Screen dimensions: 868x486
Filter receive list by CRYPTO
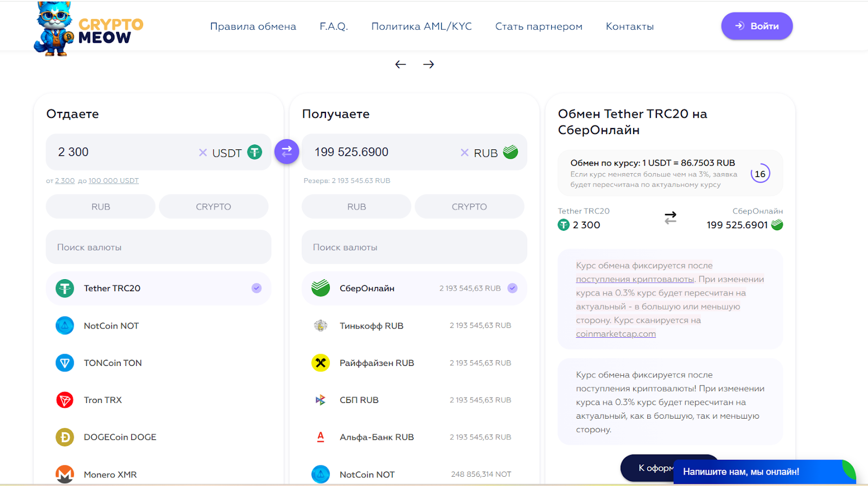coord(469,206)
